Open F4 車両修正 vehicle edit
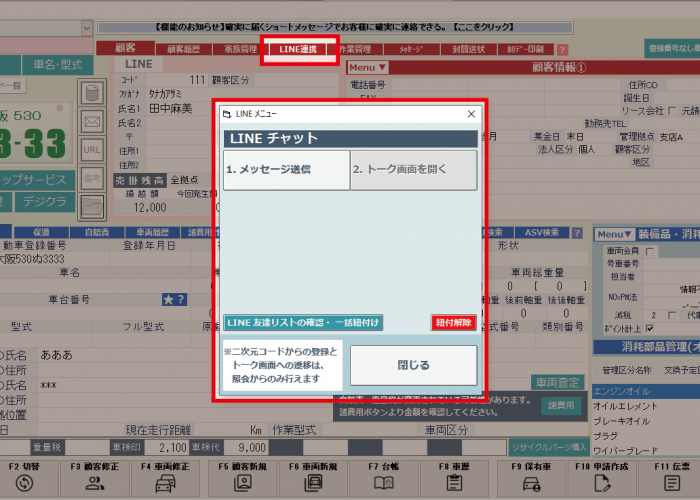 point(165,478)
